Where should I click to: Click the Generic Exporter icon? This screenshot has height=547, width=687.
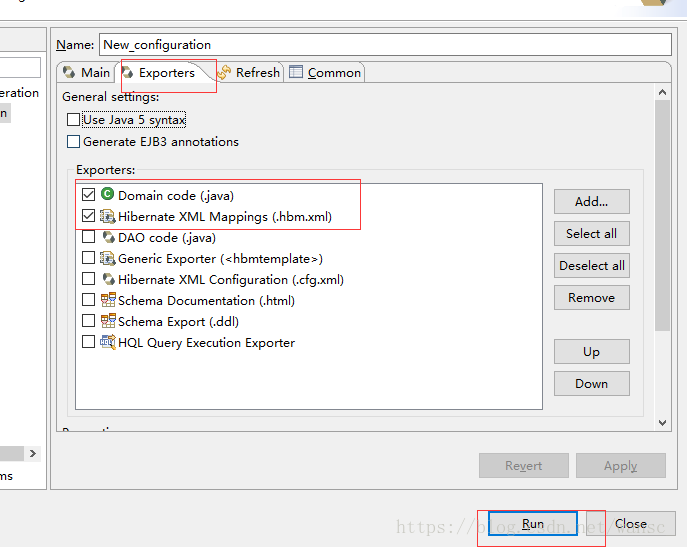pyautogui.click(x=107, y=258)
